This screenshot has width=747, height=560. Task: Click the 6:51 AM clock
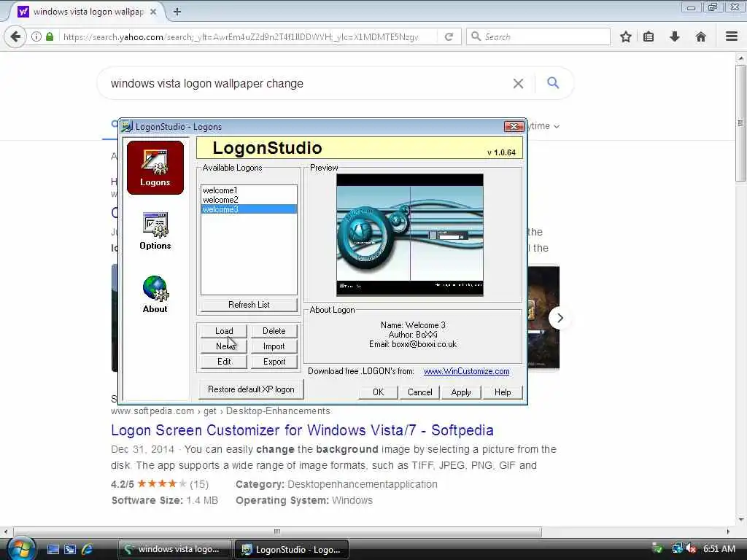pyautogui.click(x=719, y=548)
